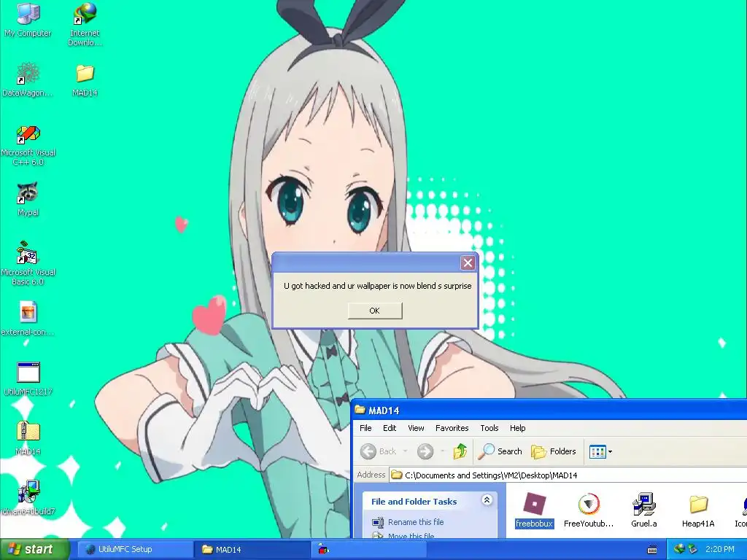The width and height of the screenshot is (747, 560).
Task: Click the Forward arrow in MAD14 toolbar
Action: pyautogui.click(x=425, y=451)
